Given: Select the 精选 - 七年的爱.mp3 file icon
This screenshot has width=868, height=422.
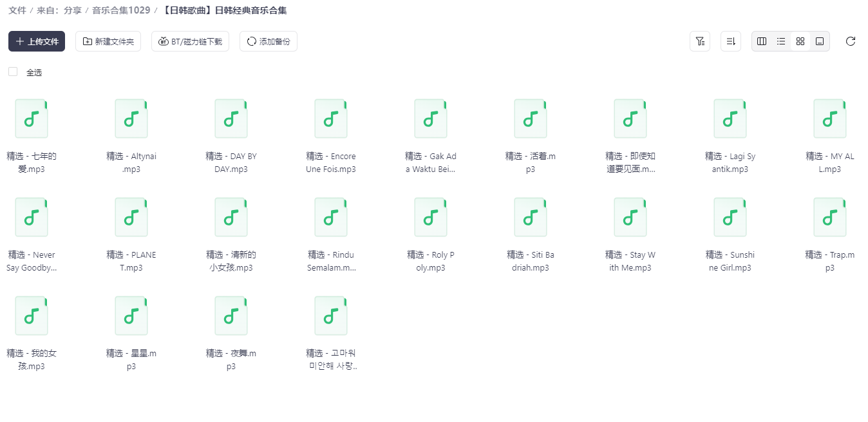Looking at the screenshot, I should pyautogui.click(x=32, y=119).
